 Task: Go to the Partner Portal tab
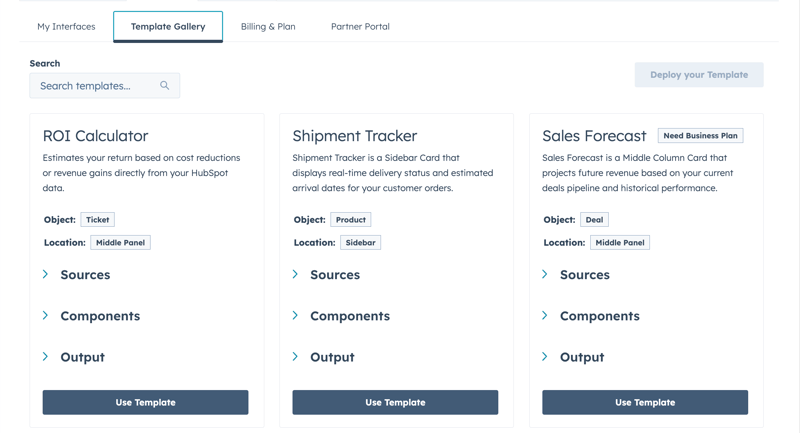pyautogui.click(x=360, y=27)
